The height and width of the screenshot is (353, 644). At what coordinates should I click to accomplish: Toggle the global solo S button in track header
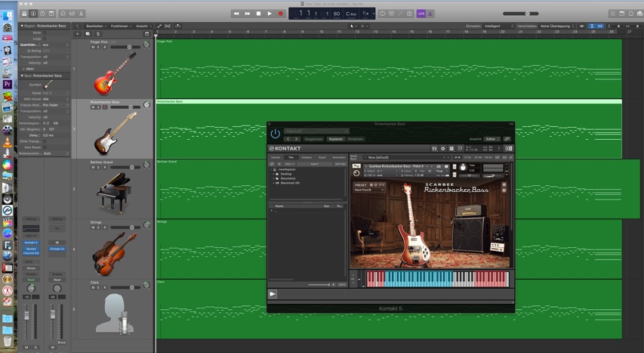tap(97, 34)
